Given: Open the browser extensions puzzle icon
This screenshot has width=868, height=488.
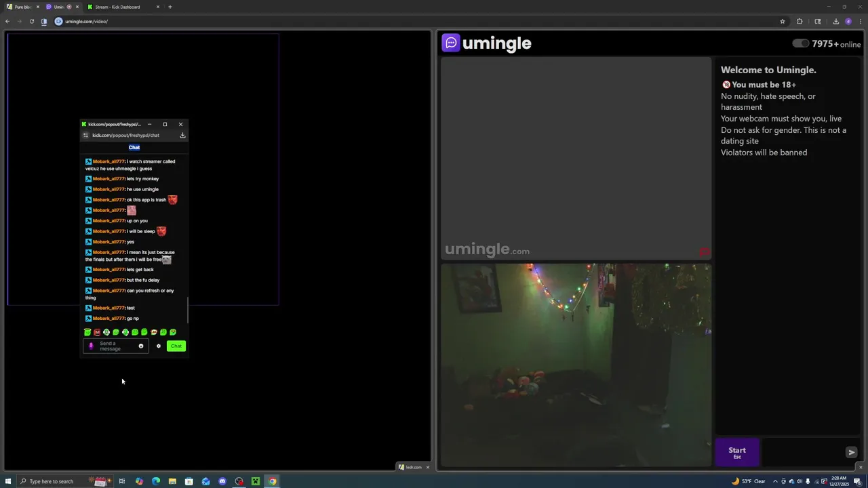Looking at the screenshot, I should (800, 21).
